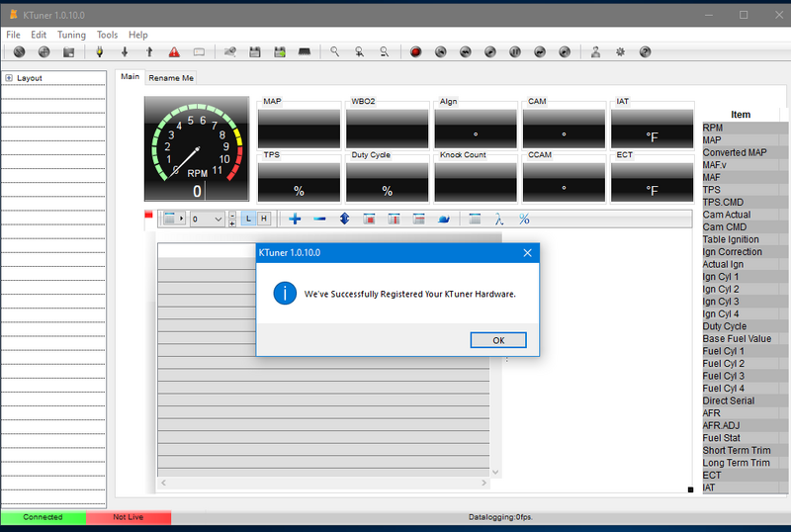
Task: Click the lambda symbol icon
Action: point(499,219)
